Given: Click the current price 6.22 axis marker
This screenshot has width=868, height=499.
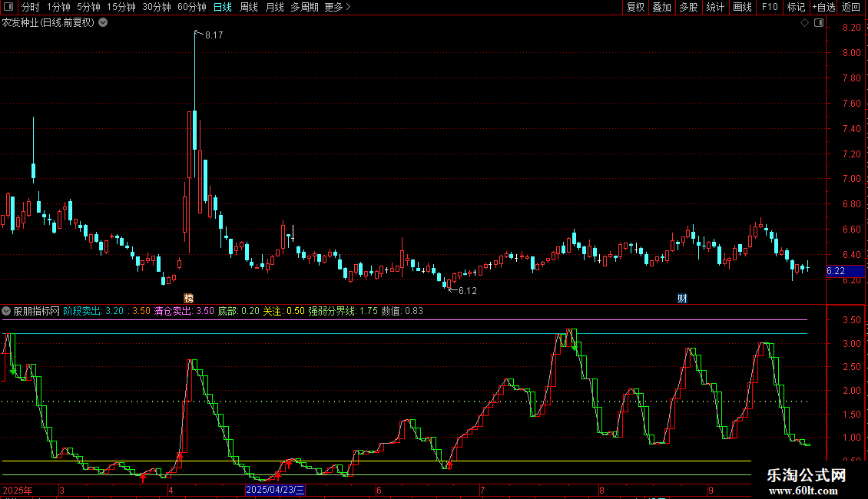Looking at the screenshot, I should (845, 271).
